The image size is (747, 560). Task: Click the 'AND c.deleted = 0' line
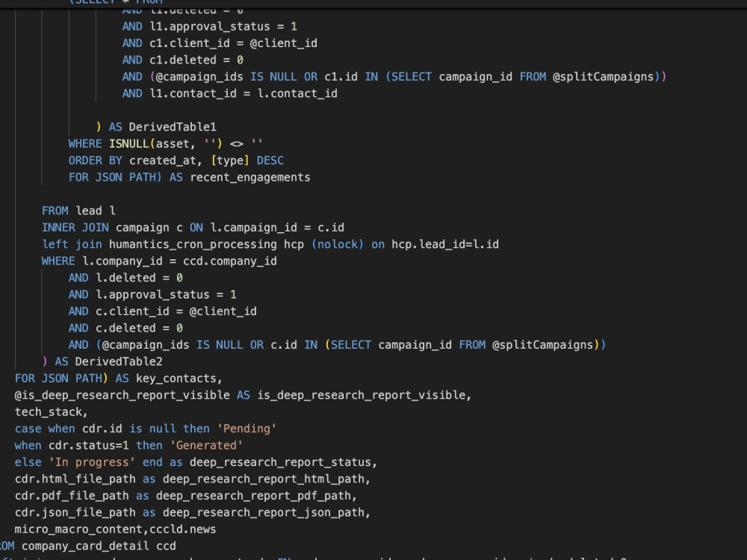pos(125,328)
